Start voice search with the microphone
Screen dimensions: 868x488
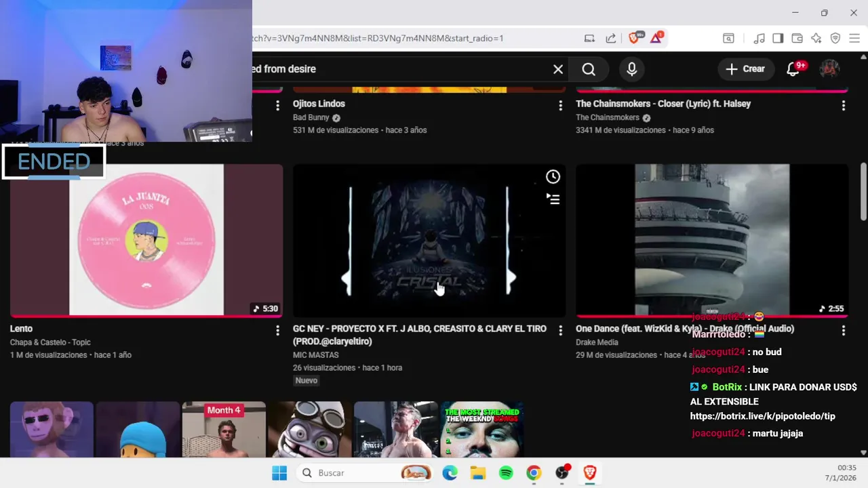pos(632,69)
